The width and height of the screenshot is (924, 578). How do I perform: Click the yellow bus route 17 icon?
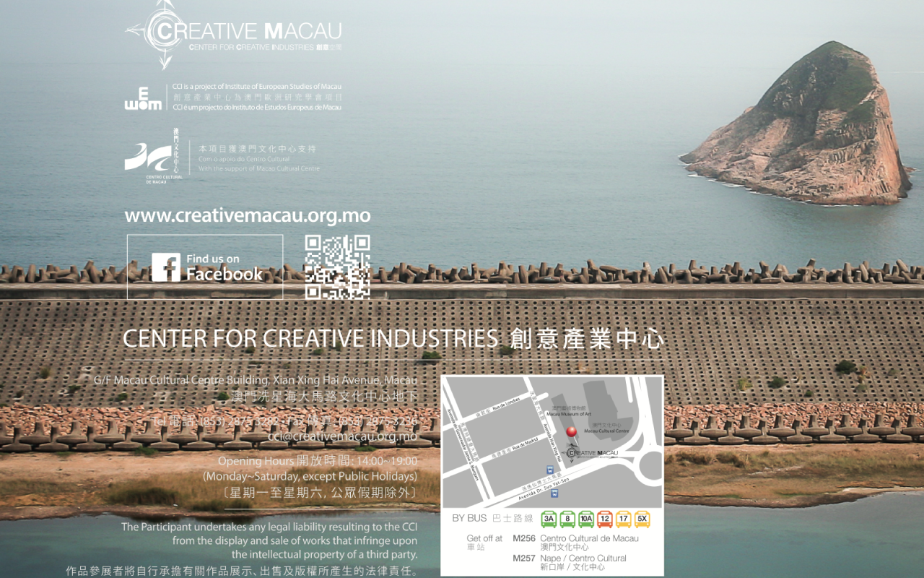(x=624, y=519)
